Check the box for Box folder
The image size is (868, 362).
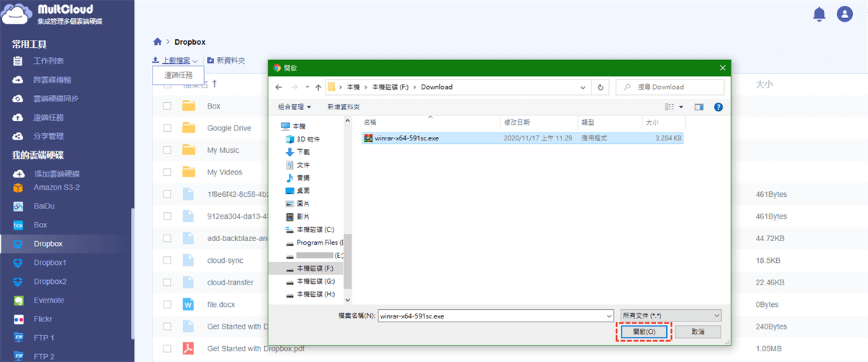point(167,106)
